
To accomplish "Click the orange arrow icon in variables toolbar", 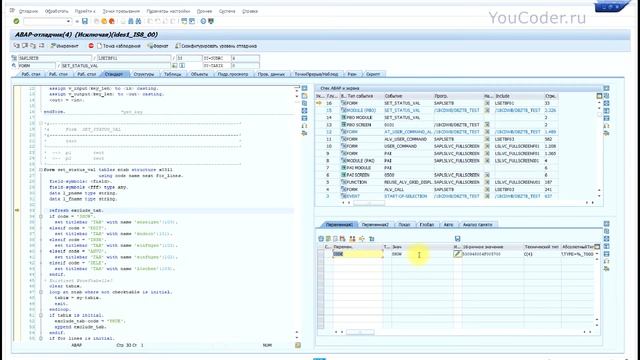I will tap(362, 238).
